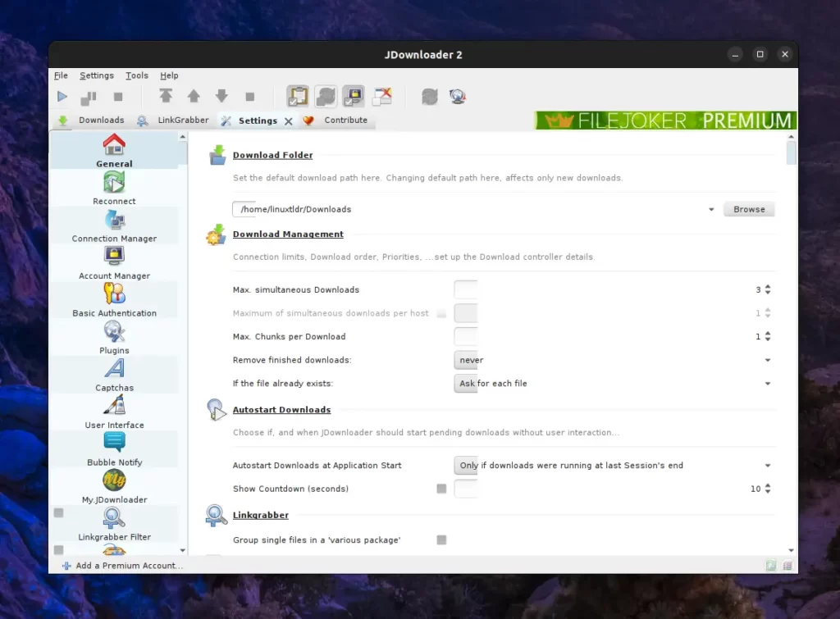Click the Download Folder heading
The width and height of the screenshot is (840, 619).
coord(272,155)
